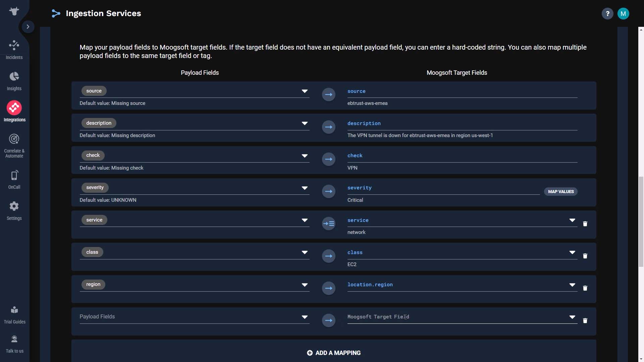The width and height of the screenshot is (644, 362).
Task: Expand the sidebar with chevron button
Action: (x=28, y=26)
